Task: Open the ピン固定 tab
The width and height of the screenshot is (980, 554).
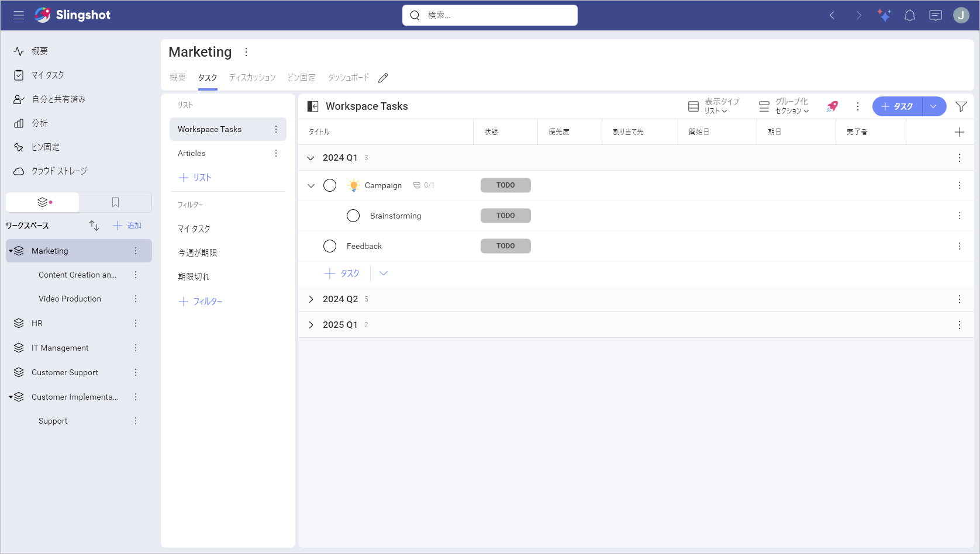Action: tap(301, 78)
